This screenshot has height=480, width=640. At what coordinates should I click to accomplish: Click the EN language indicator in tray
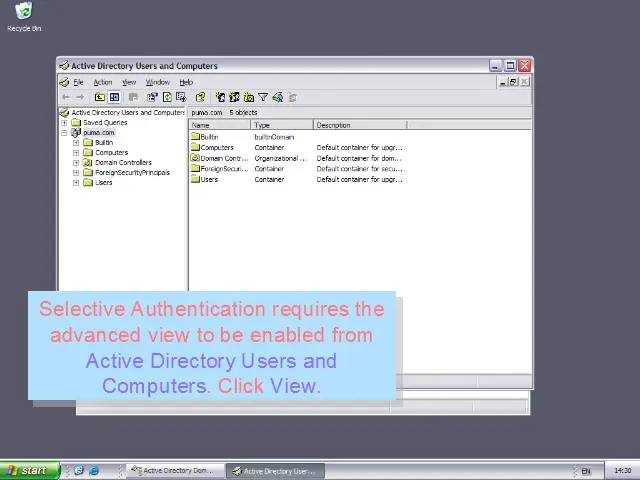586,471
